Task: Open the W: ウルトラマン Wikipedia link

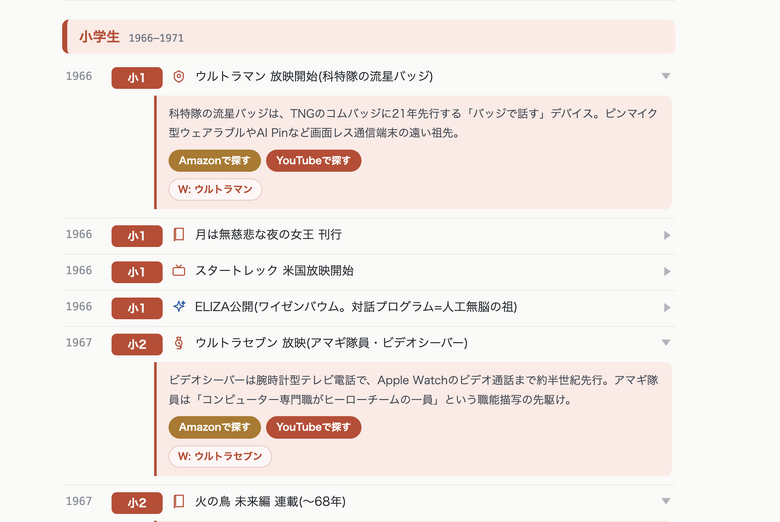Action: pos(215,190)
